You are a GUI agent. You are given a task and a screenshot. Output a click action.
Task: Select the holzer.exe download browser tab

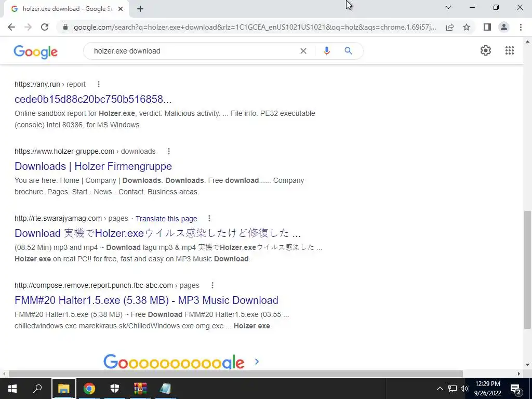(x=67, y=9)
